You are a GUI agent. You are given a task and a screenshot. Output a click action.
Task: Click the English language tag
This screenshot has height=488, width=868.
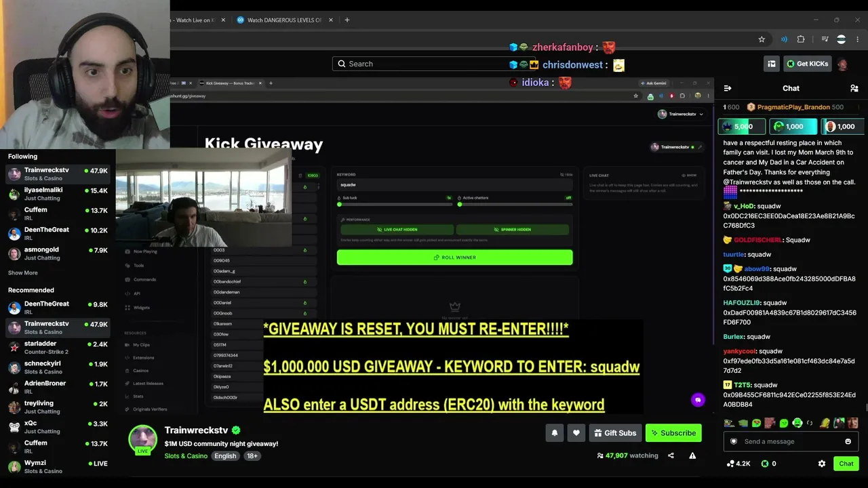225,456
